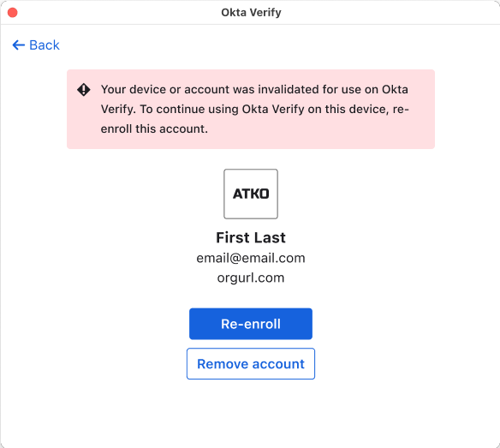500x448 pixels.
Task: Click the orgurl.com organization URL
Action: [251, 278]
